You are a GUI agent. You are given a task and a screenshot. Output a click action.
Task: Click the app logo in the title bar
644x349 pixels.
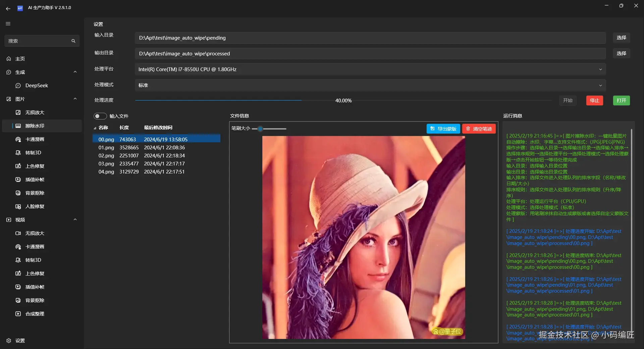[20, 8]
